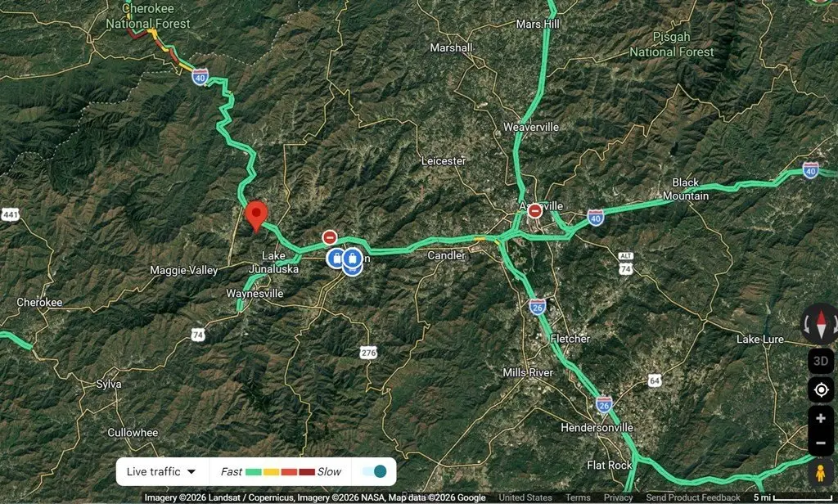838x504 pixels.
Task: Open the Terms link
Action: point(578,497)
